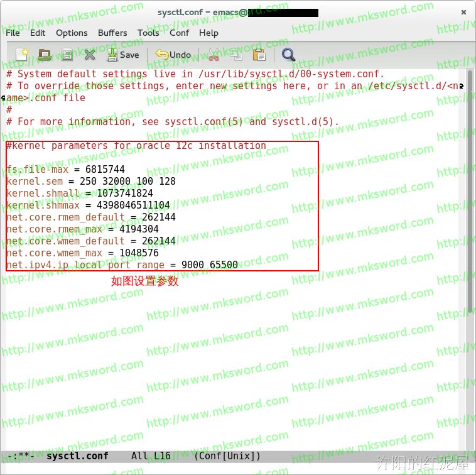Expand the Buffers menu
This screenshot has height=475, width=476.
[x=112, y=33]
